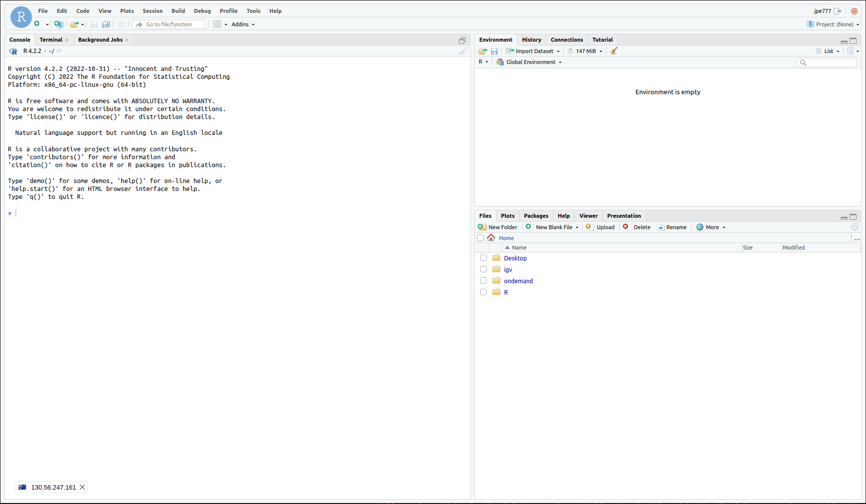Click the Go to file/function field
Image resolution: width=866 pixels, height=504 pixels.
click(x=169, y=24)
